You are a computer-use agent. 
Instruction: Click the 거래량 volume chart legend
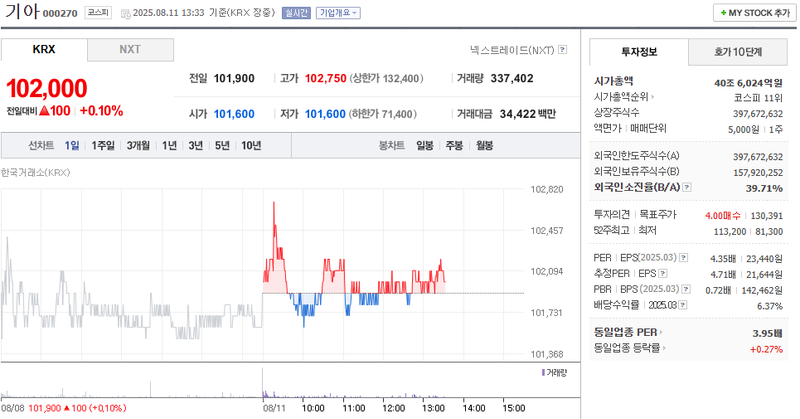555,373
